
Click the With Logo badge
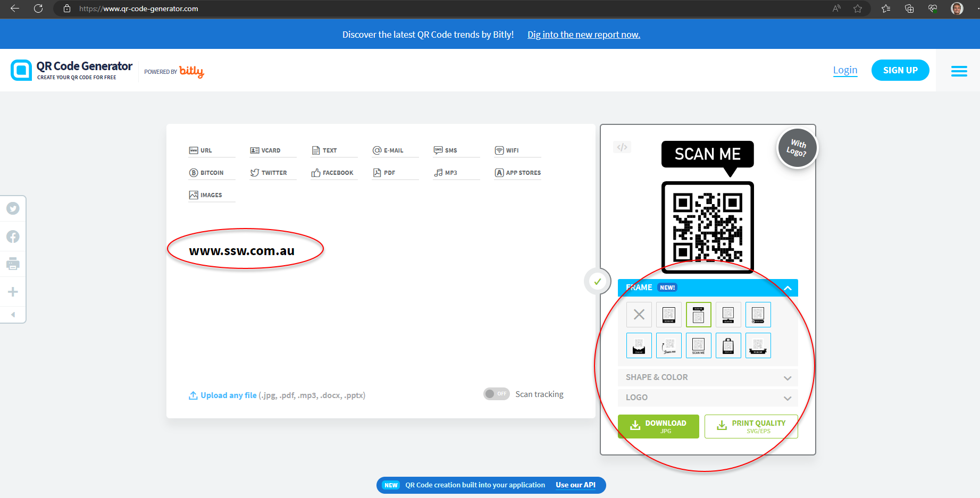(797, 148)
